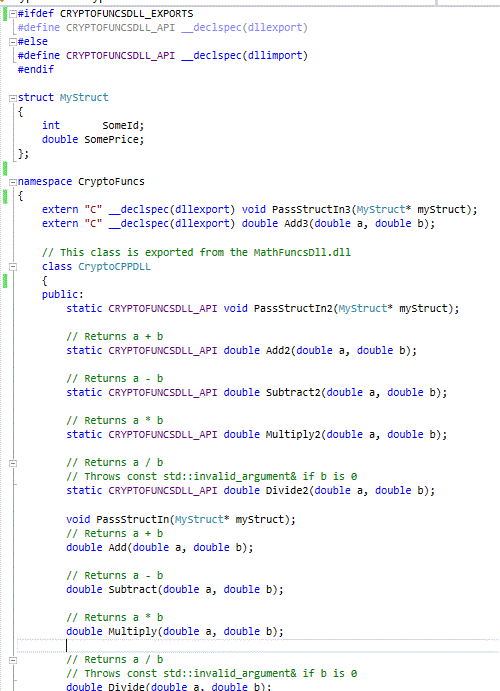Click the extern keyword on the Add3 line
This screenshot has width=500, height=691.
click(60, 223)
